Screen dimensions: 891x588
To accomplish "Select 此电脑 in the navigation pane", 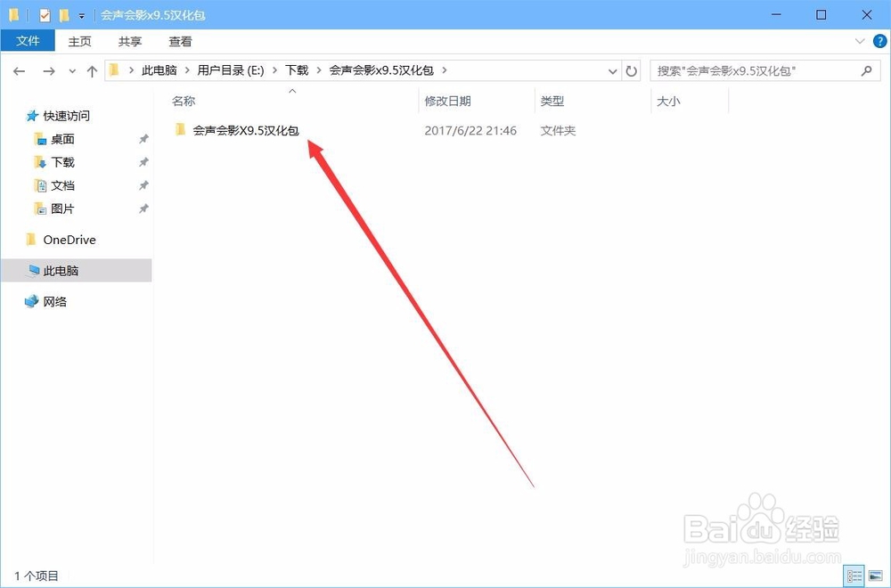I will coord(57,271).
